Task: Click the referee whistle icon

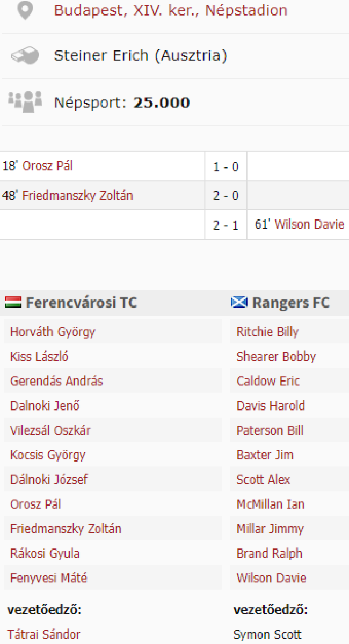Action: 25,55
